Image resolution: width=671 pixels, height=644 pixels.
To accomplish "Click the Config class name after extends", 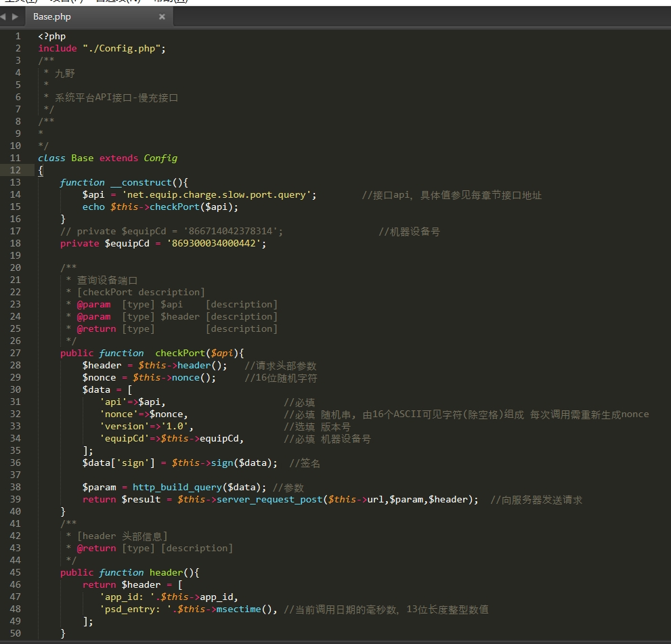I will (x=160, y=158).
